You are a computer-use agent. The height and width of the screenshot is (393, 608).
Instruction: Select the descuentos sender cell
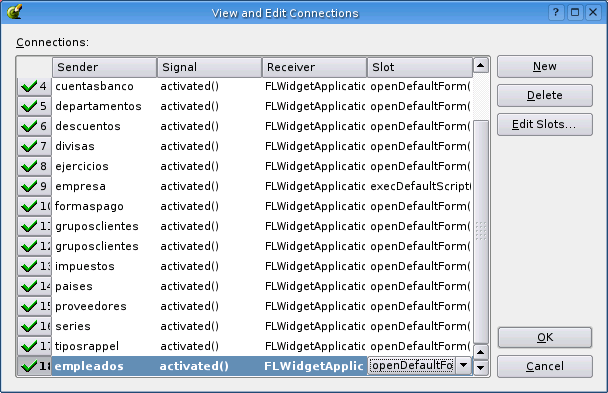[105, 126]
